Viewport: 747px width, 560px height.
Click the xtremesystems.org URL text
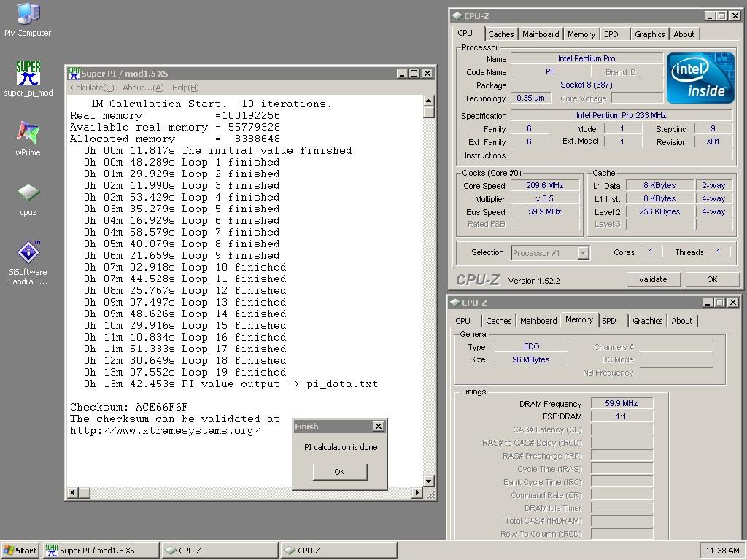[166, 430]
